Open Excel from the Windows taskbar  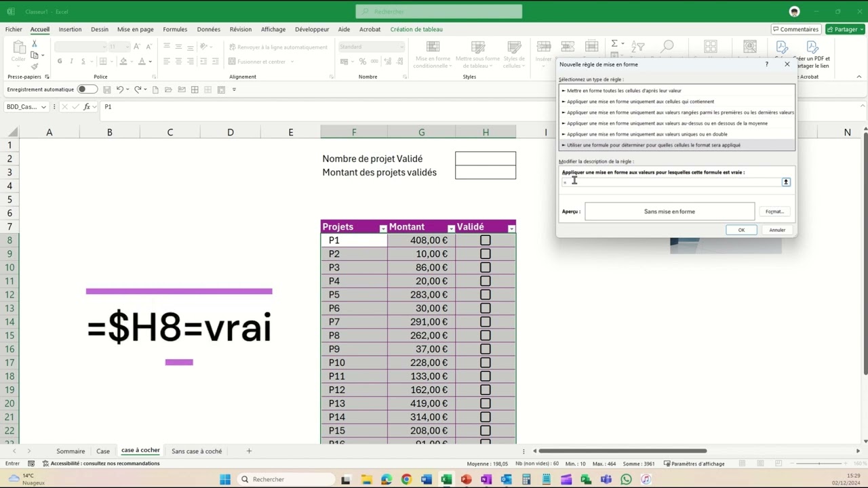(x=446, y=479)
